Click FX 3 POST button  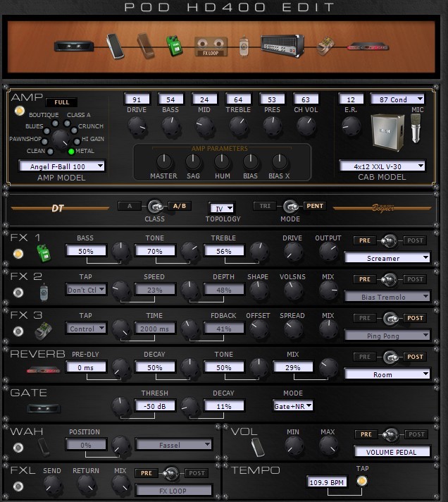coord(415,318)
